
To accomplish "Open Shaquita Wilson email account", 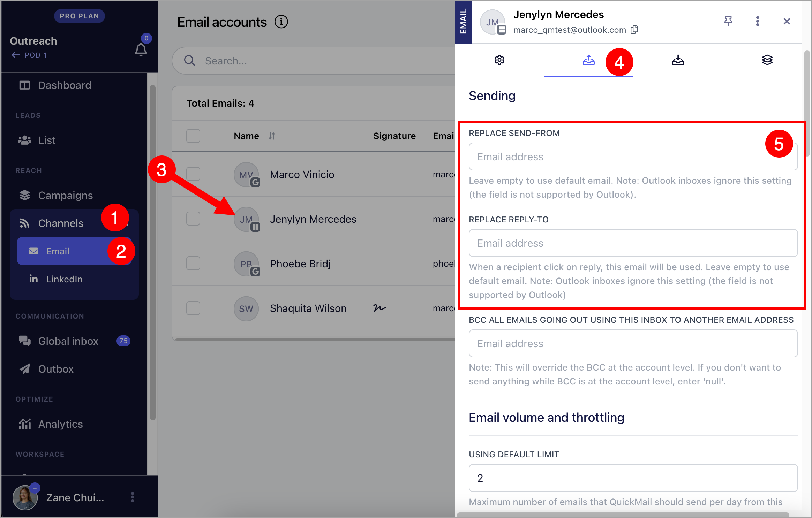I will pyautogui.click(x=308, y=308).
